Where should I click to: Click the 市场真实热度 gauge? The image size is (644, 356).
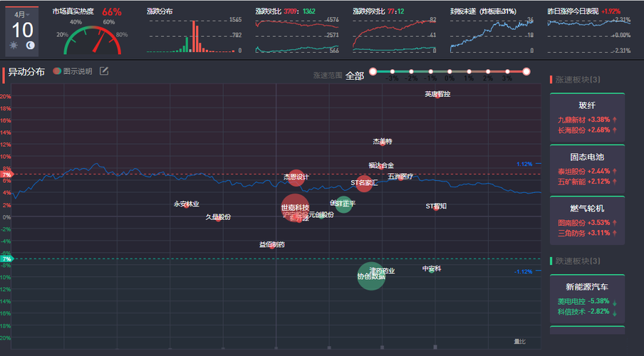tap(93, 40)
